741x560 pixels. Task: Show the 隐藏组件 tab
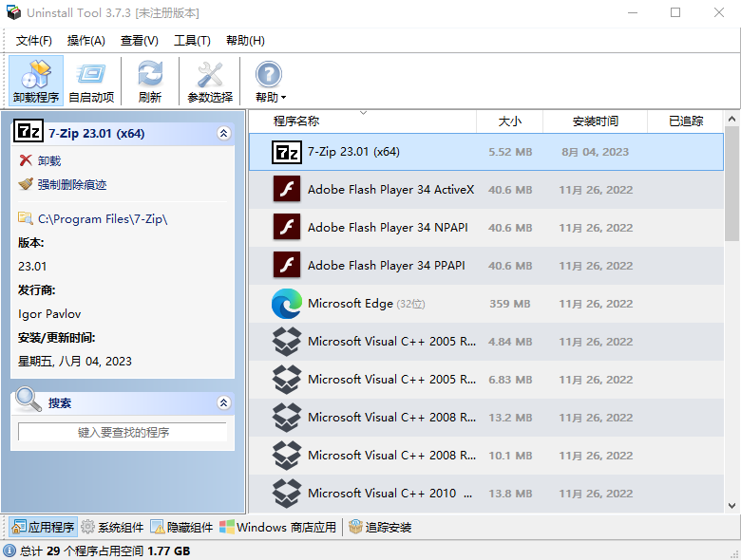(181, 527)
